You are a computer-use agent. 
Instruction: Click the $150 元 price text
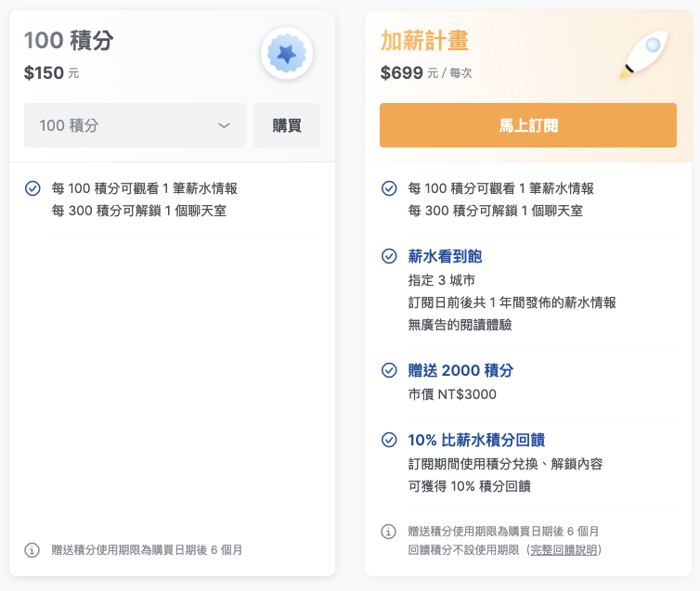pyautogui.click(x=51, y=72)
